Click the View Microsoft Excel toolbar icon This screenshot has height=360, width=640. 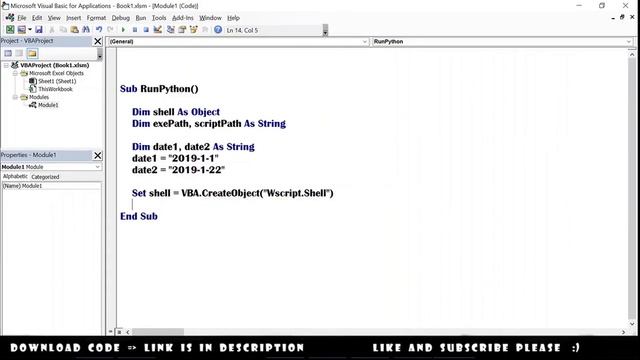coord(10,30)
